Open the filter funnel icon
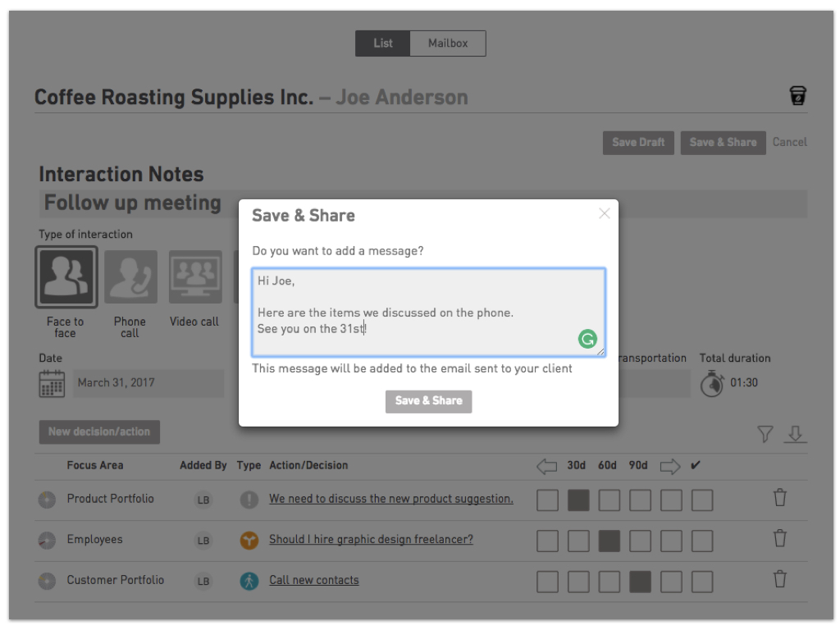Screen dimensions: 840x630 765,433
